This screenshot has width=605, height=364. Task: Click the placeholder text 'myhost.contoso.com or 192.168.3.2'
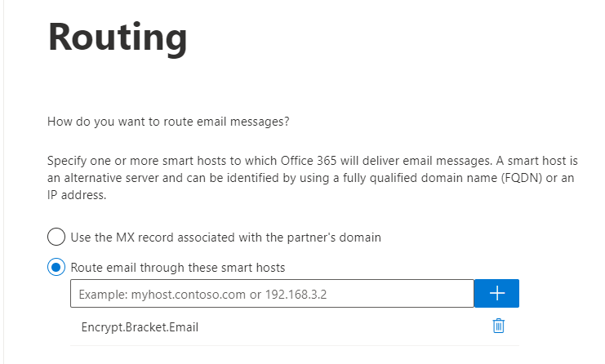click(229, 295)
